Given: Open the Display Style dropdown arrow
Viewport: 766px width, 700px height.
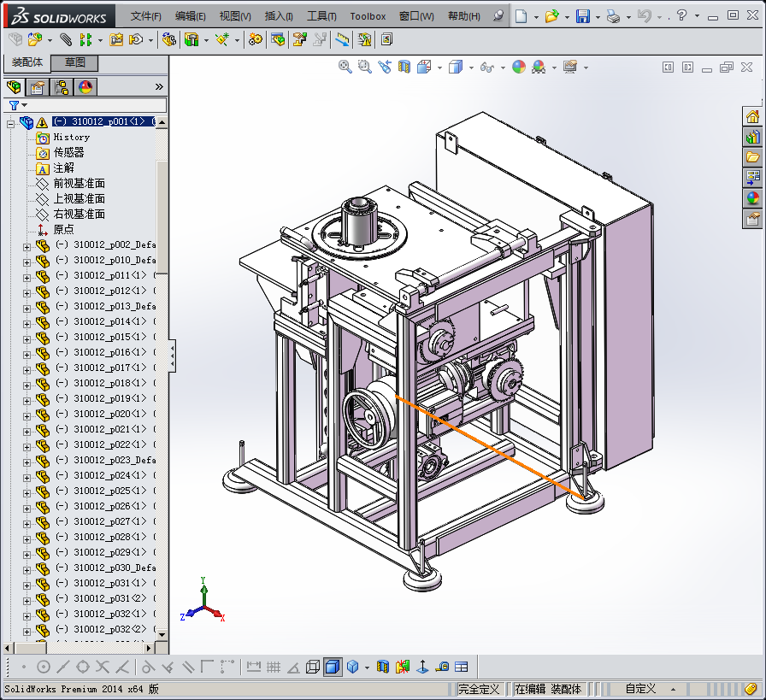Looking at the screenshot, I should tap(471, 68).
